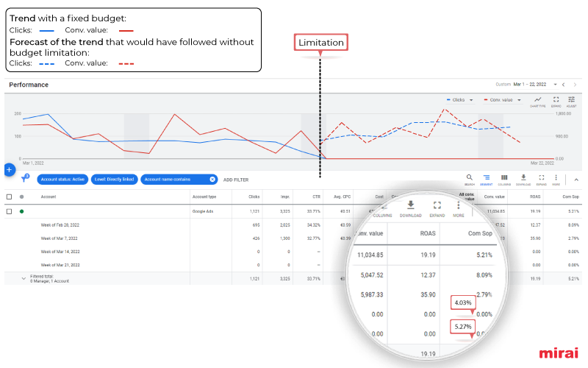Remove the Account name contains filter chip
This screenshot has height=368, width=588.
pyautogui.click(x=212, y=180)
